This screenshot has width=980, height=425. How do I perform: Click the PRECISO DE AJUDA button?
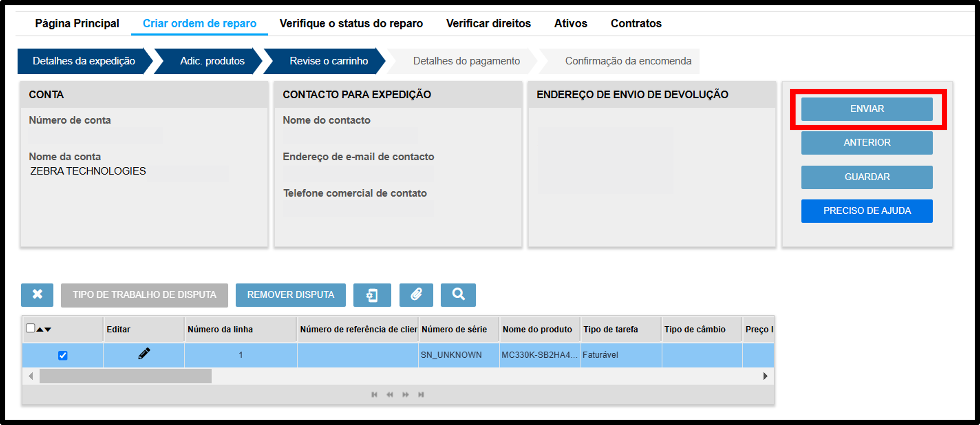[867, 211]
